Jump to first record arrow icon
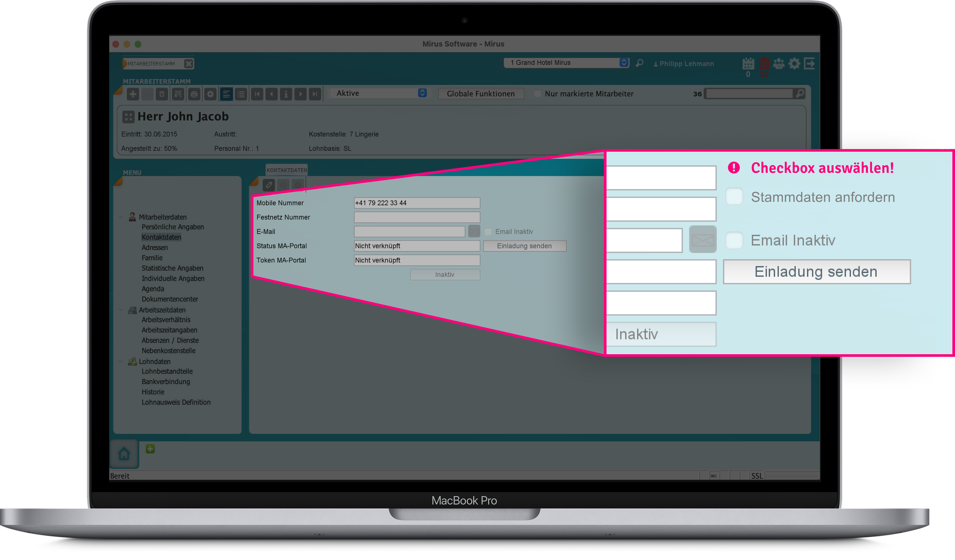 pos(257,94)
